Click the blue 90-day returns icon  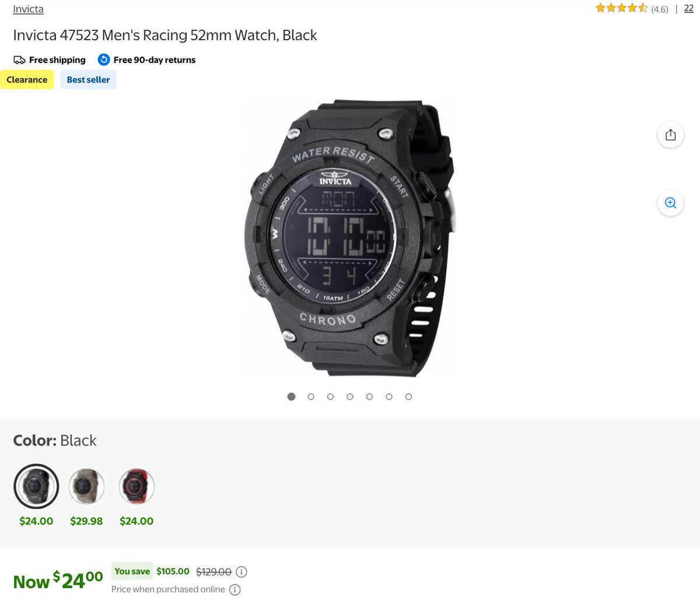pos(104,60)
